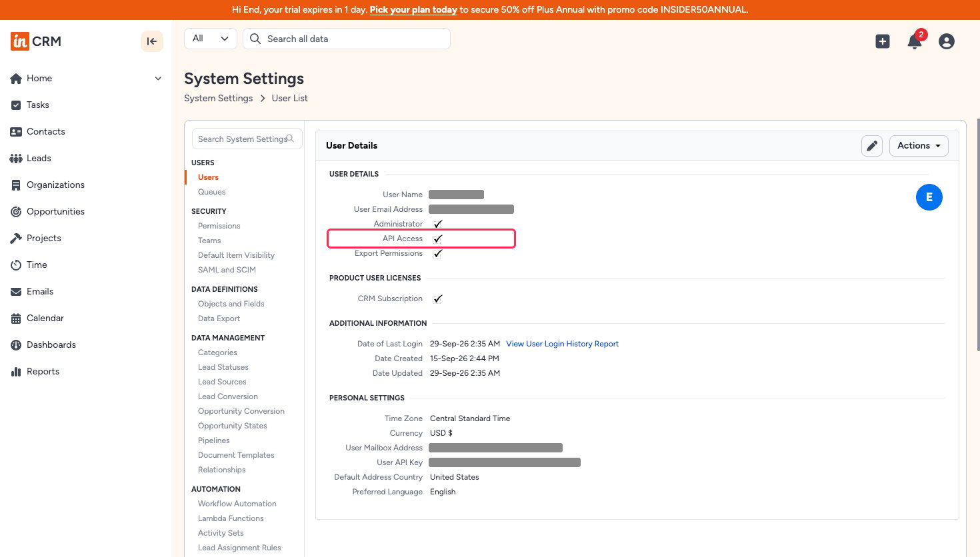This screenshot has height=557, width=980.
Task: Toggle the Administrator checkbox
Action: pyautogui.click(x=438, y=224)
